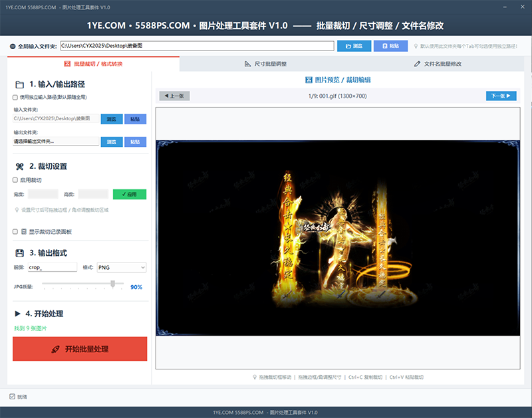Click the Ctrl+V 粘贴裁切 hint text
The width and height of the screenshot is (532, 418).
click(x=406, y=377)
